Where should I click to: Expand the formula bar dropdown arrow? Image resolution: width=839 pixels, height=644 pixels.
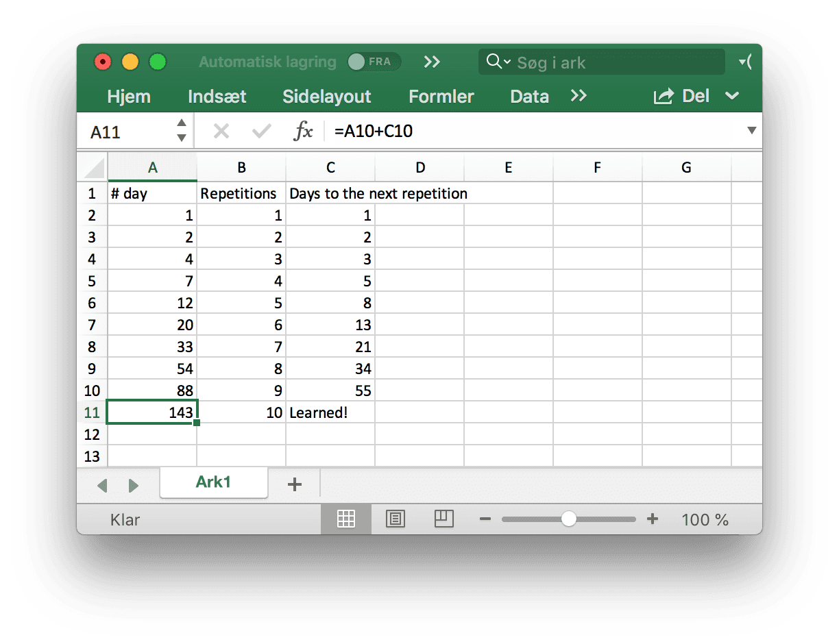click(x=752, y=131)
